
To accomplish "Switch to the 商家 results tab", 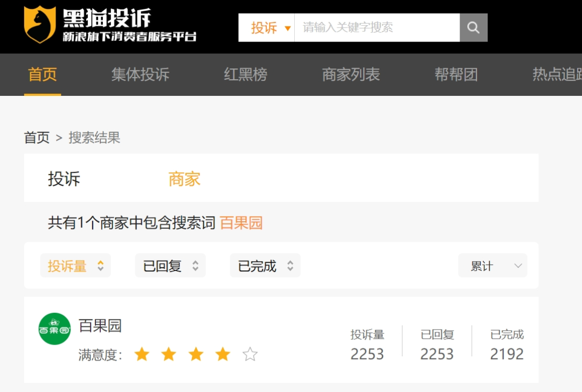I will (x=184, y=179).
